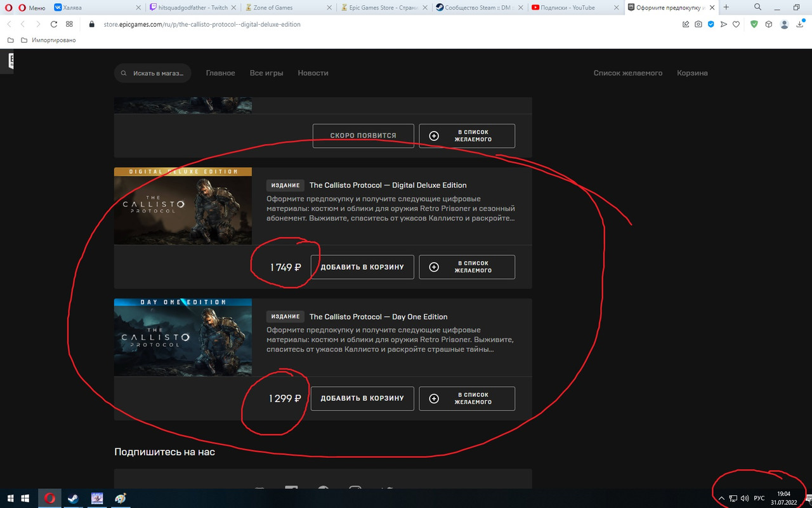Open the Все игры section
This screenshot has width=812, height=508.
266,73
